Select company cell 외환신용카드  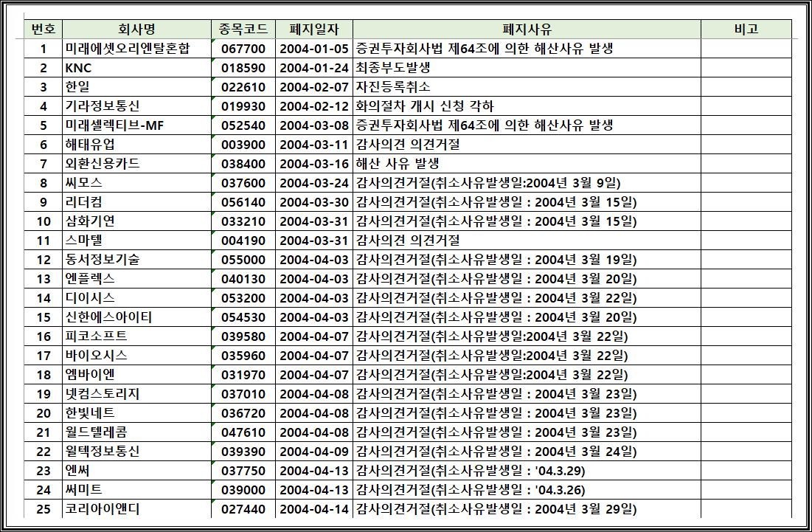(x=136, y=164)
